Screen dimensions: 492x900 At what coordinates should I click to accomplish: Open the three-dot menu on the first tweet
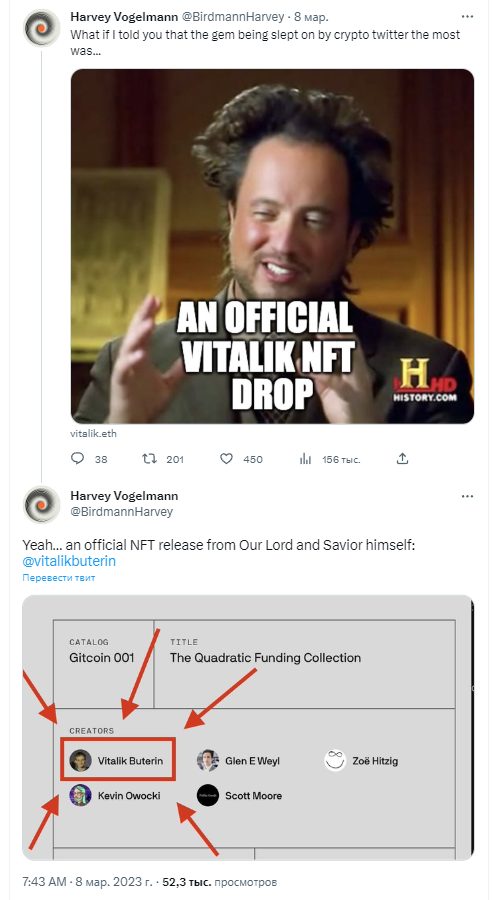point(467,17)
